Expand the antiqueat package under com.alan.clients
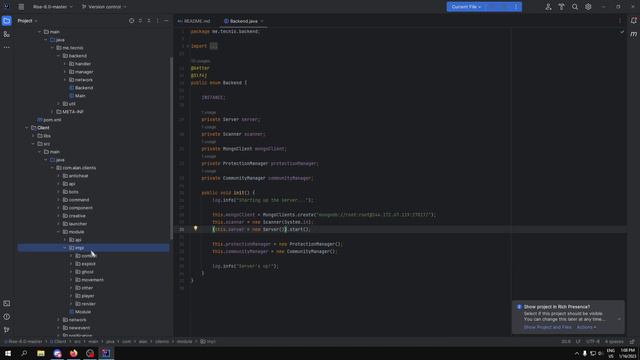This screenshot has height=360, width=640. (x=58, y=176)
